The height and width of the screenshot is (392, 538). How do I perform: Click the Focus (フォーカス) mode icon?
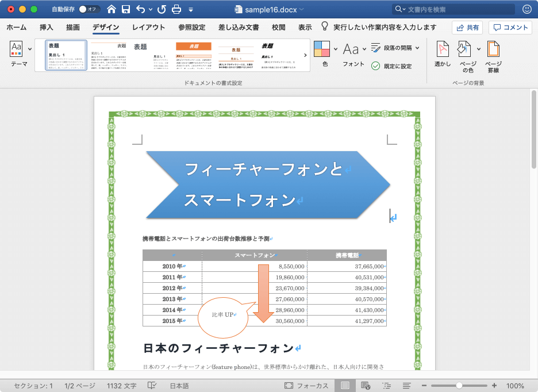[289, 386]
